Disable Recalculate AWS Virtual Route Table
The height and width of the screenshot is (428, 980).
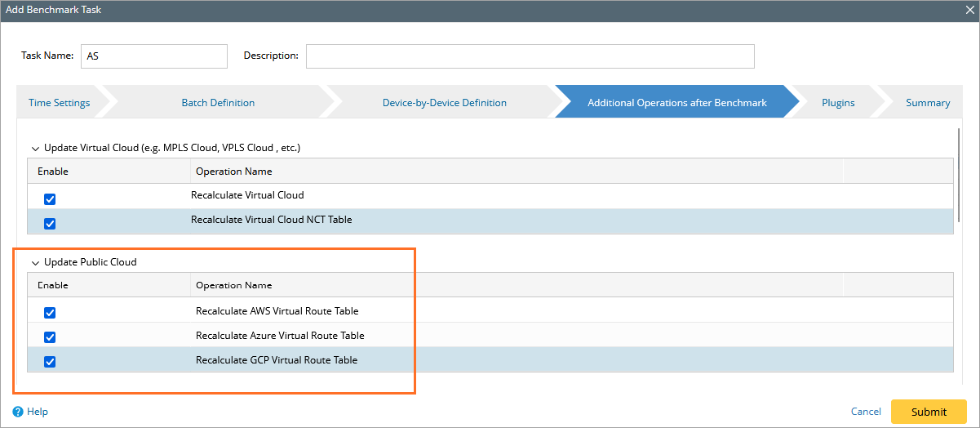50,313
